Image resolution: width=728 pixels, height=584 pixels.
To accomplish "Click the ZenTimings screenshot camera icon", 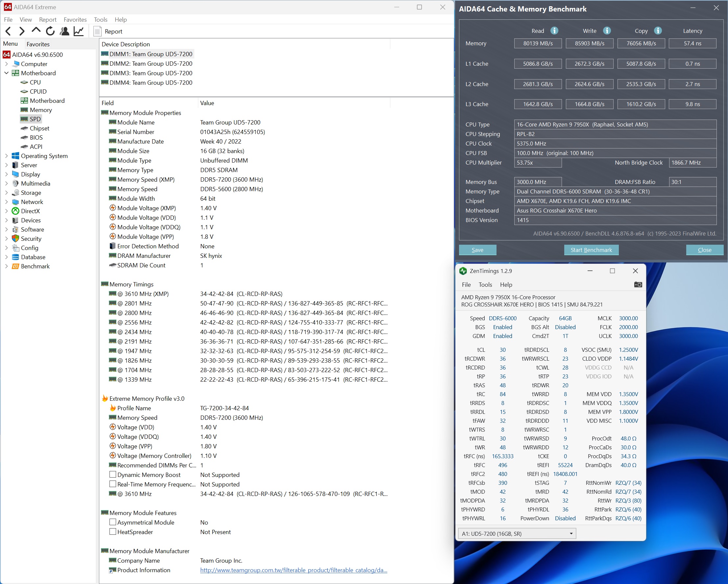I will tap(638, 284).
